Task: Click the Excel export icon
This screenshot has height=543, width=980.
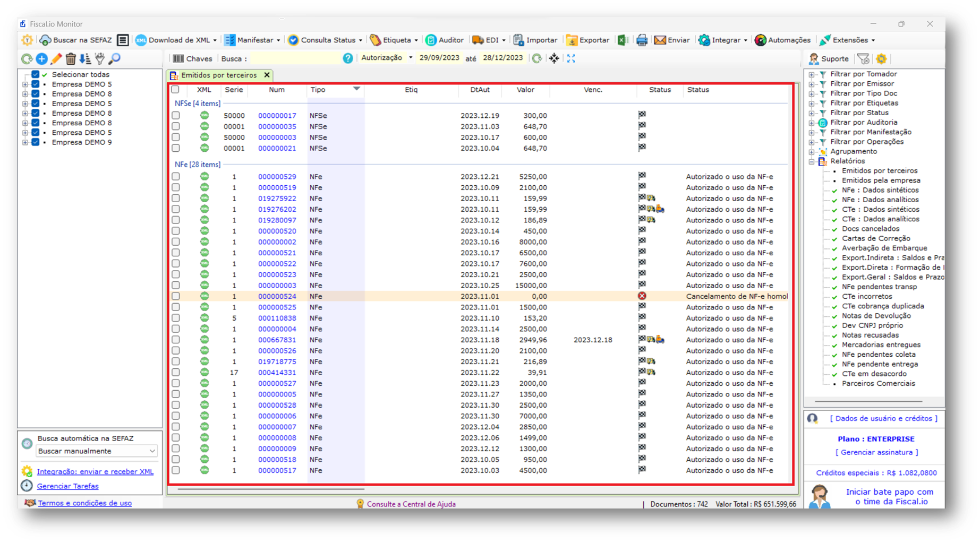Action: tap(623, 40)
